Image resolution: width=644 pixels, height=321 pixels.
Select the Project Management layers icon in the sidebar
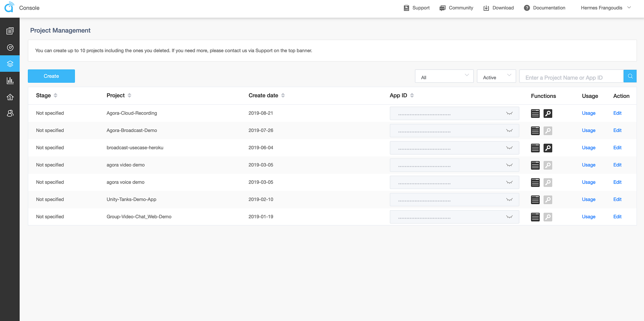(10, 64)
